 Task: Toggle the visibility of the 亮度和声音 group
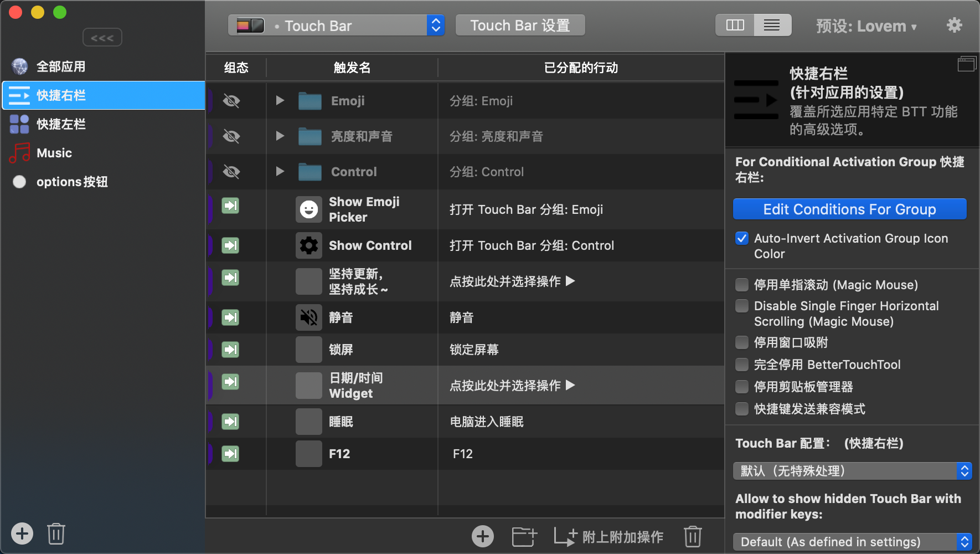pos(231,136)
